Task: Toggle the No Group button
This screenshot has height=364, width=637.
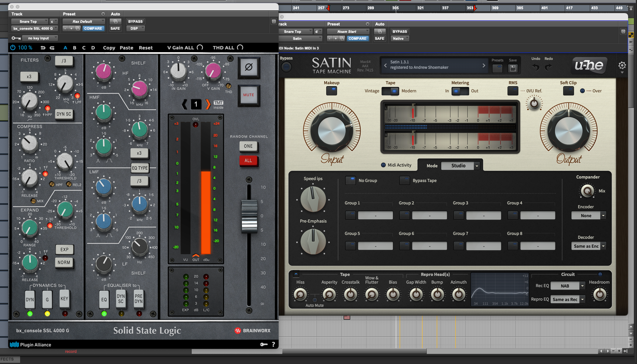Action: [x=351, y=180]
